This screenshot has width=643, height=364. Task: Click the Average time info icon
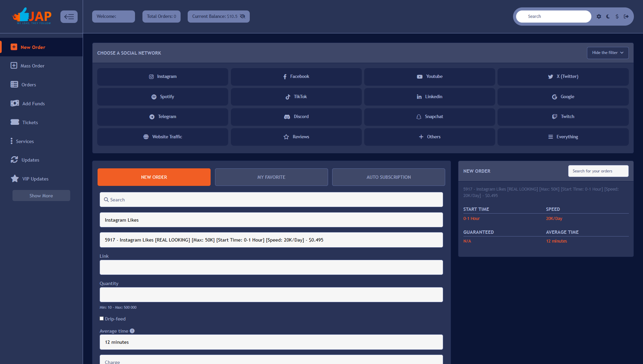[x=132, y=331]
